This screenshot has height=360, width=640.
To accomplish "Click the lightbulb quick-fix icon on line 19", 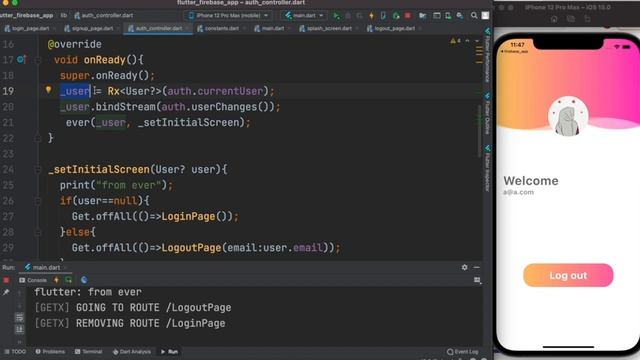I will click(x=48, y=90).
